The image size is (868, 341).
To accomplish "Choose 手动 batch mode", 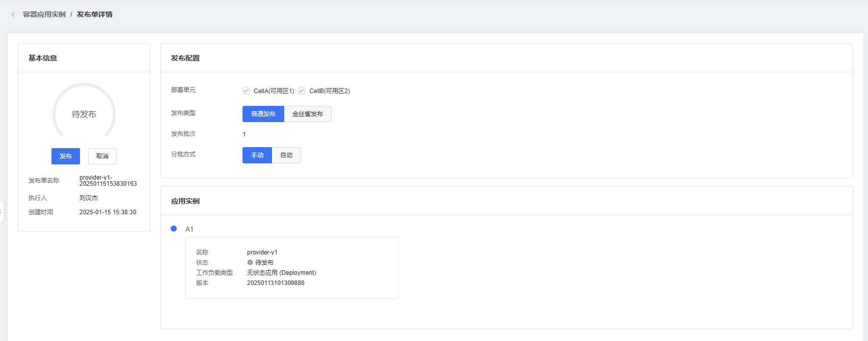I will [257, 155].
